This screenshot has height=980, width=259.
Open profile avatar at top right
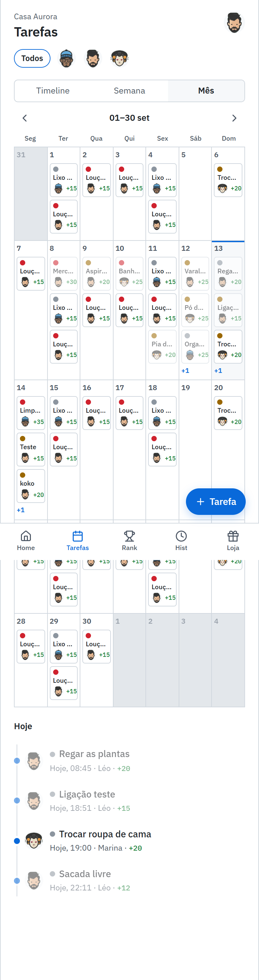[234, 23]
